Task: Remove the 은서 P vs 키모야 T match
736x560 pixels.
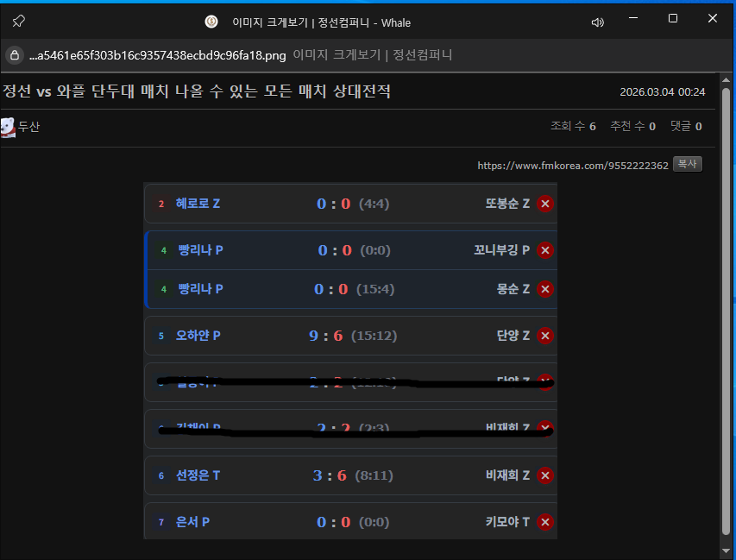Action: [544, 522]
